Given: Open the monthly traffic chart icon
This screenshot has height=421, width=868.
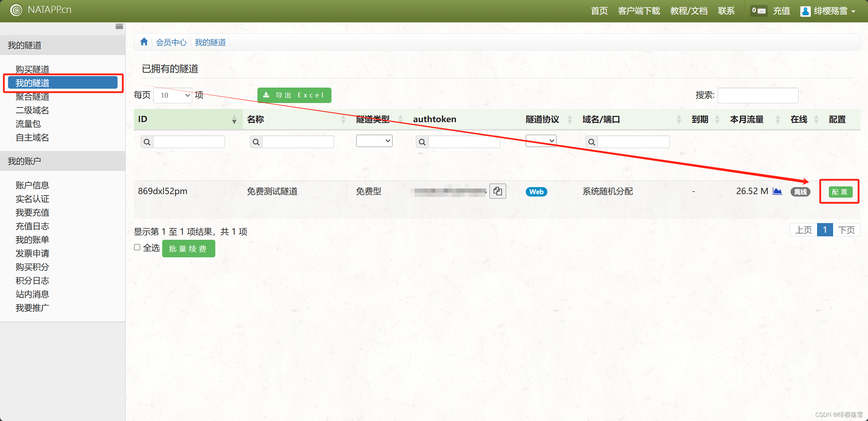Looking at the screenshot, I should [777, 191].
